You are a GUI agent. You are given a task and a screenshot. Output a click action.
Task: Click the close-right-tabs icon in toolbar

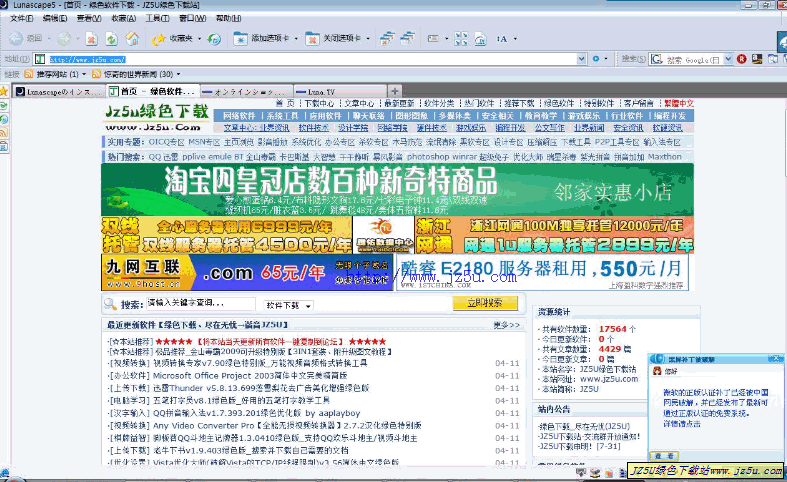click(407, 38)
